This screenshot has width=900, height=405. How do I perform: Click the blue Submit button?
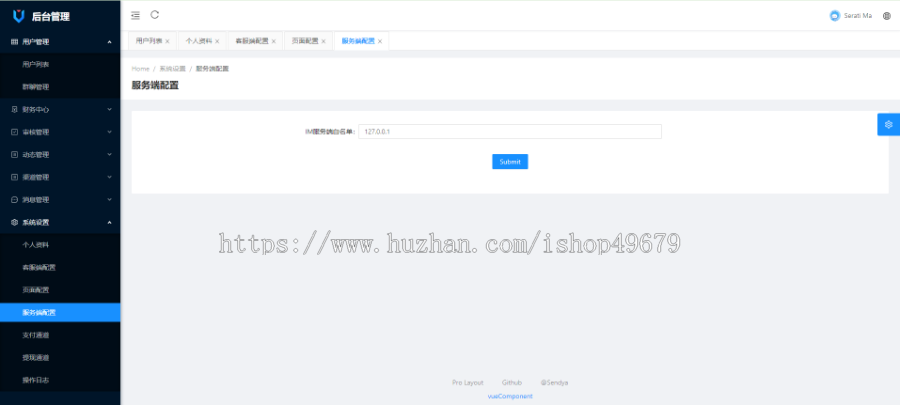point(510,162)
